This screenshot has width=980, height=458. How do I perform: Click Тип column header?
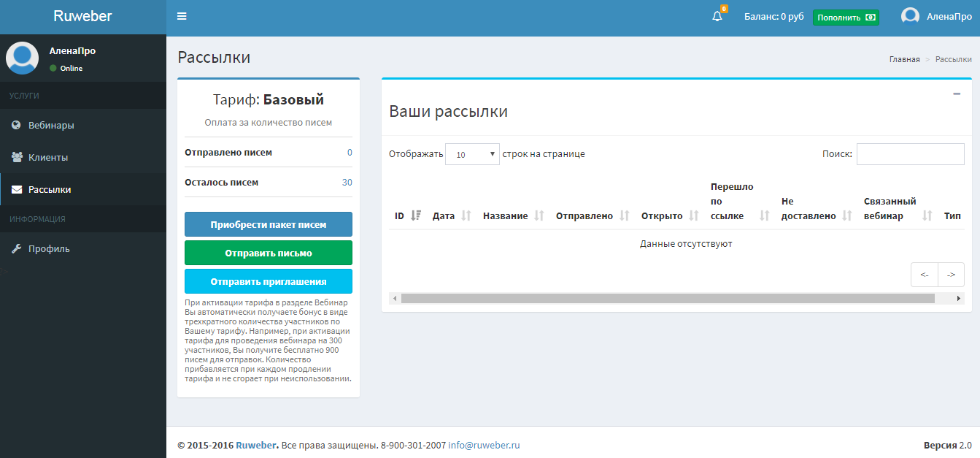point(952,216)
